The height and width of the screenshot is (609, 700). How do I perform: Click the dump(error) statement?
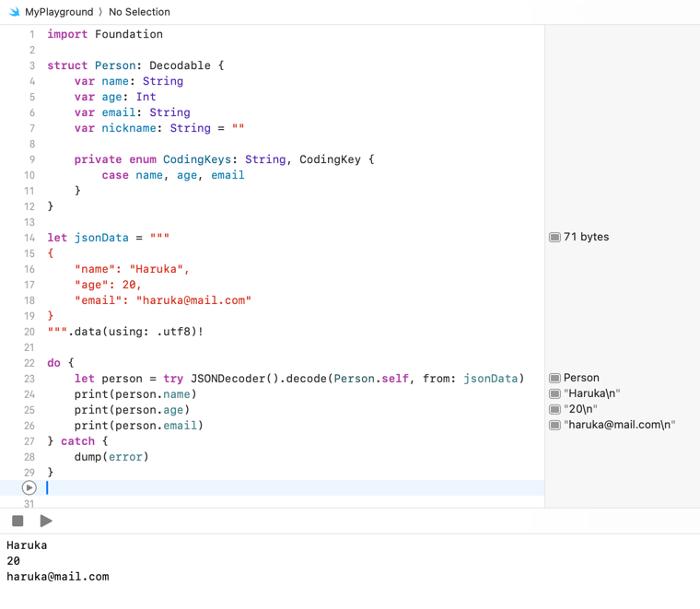click(x=111, y=456)
